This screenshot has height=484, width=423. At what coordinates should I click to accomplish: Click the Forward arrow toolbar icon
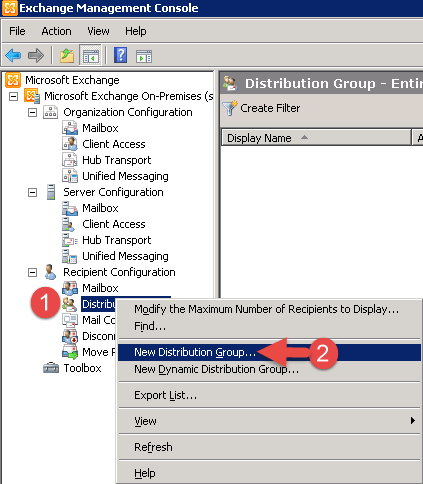[36, 55]
